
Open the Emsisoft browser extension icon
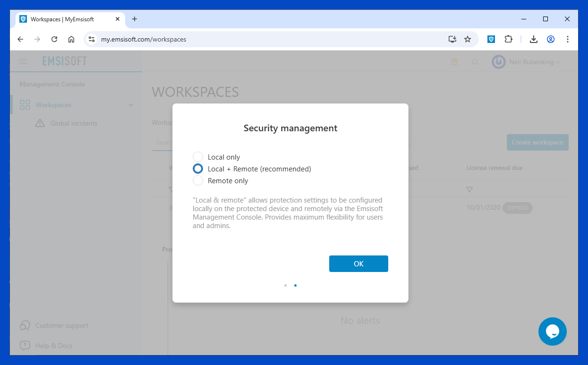491,39
